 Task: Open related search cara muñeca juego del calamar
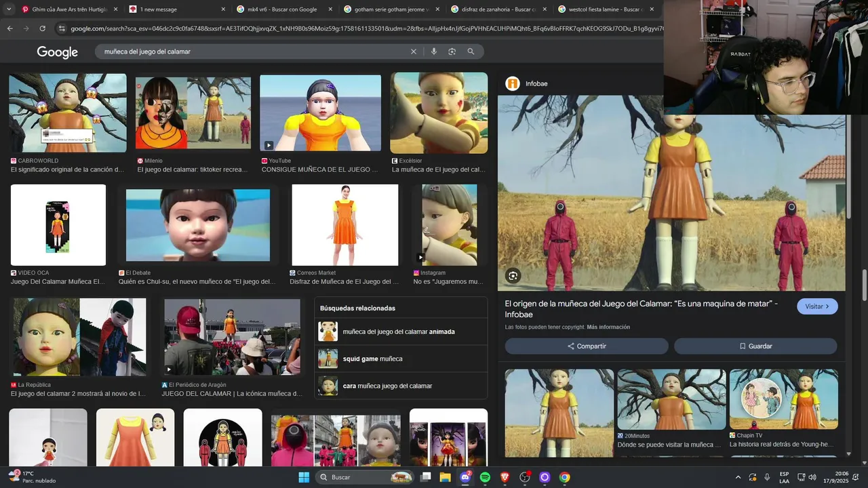(401, 386)
